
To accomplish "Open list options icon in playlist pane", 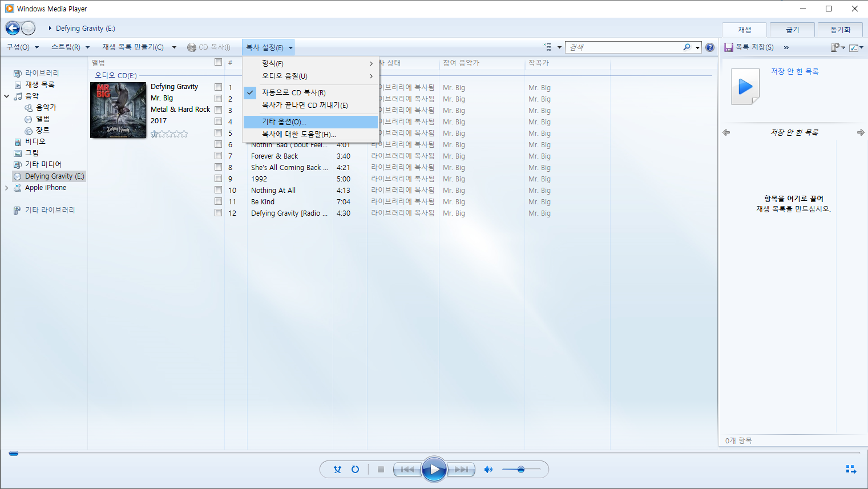I will pos(856,47).
